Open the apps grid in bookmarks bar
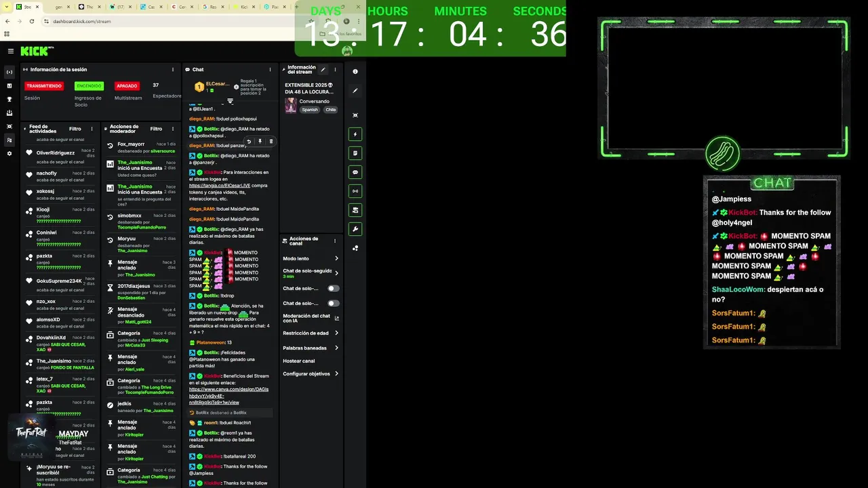Screen dimensions: 868x488 (x=7, y=33)
